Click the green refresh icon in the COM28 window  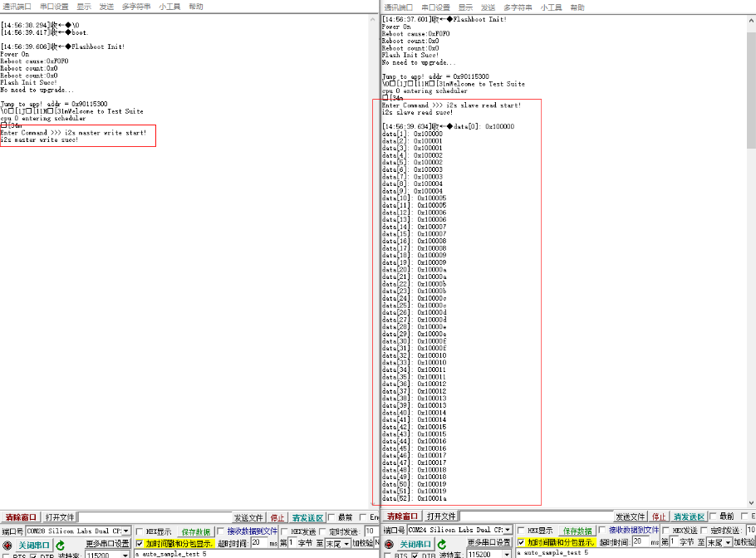pyautogui.click(x=60, y=545)
